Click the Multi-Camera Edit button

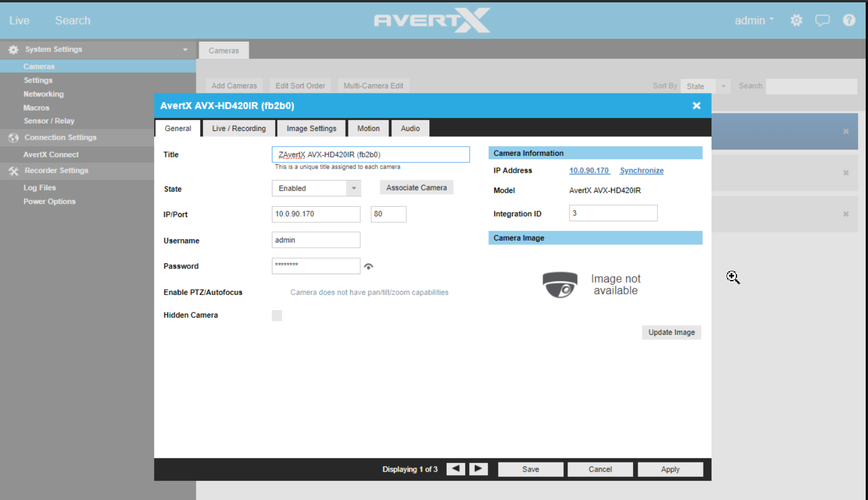point(373,85)
